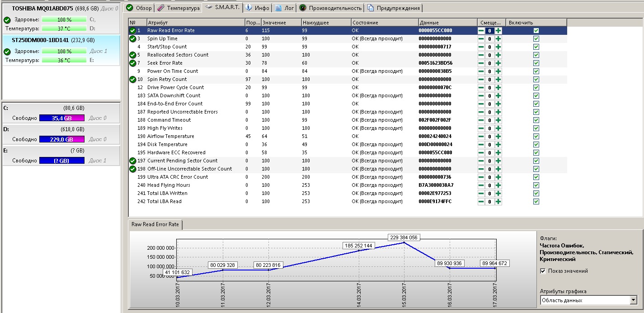Increase offset for Disk Temperature

498,144
